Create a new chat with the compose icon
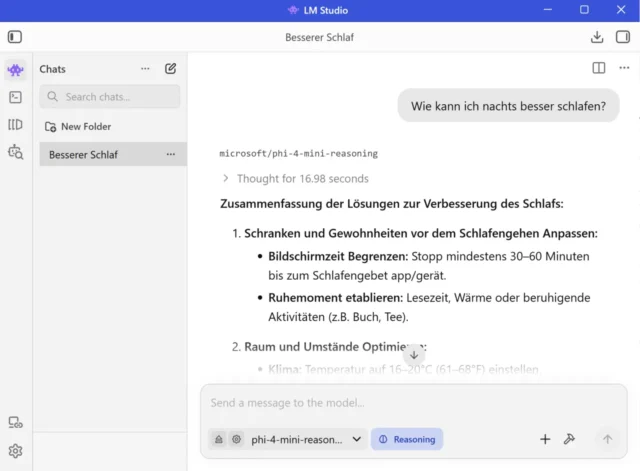 coord(171,69)
